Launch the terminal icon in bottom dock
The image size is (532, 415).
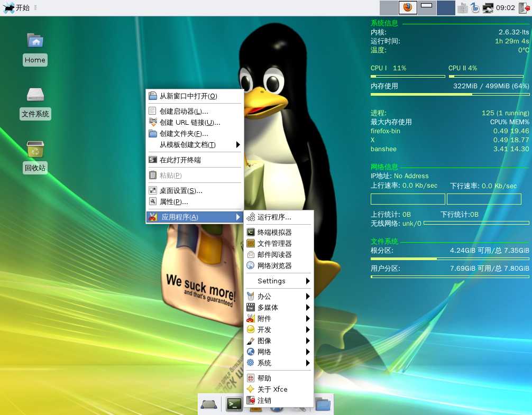coord(234,404)
